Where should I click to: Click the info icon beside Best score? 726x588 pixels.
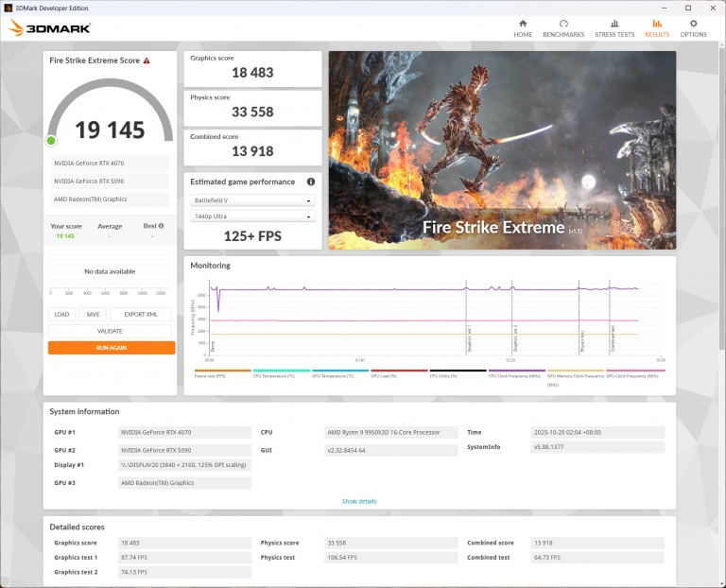[161, 226]
